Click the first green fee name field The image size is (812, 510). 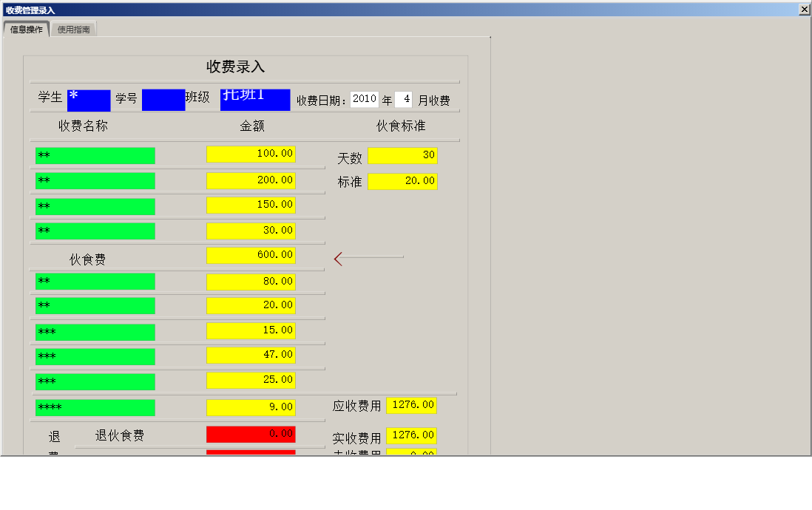[x=94, y=155]
